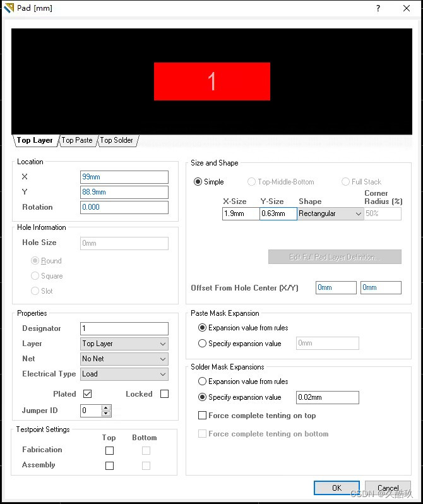Click the Pad dialog app icon
This screenshot has width=423, height=504.
[x=8, y=8]
